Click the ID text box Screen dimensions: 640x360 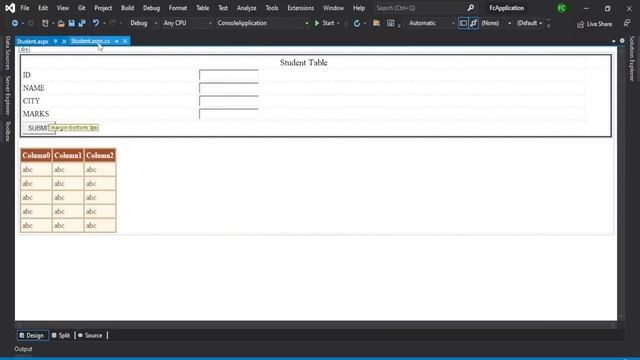coord(229,75)
